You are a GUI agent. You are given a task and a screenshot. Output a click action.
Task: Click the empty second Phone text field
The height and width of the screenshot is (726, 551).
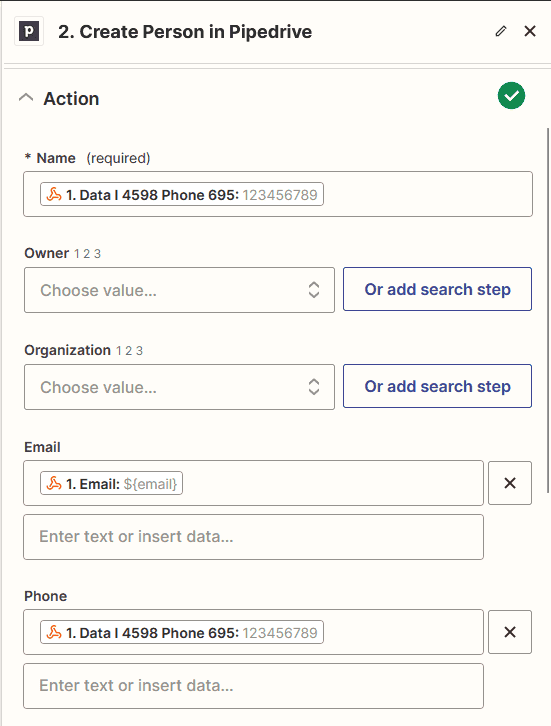click(x=253, y=686)
